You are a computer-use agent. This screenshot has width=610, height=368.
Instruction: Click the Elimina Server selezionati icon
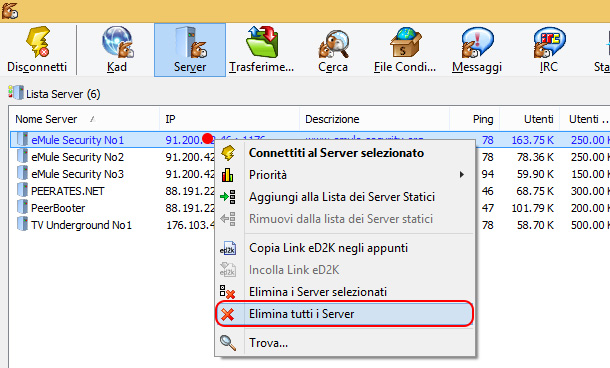pyautogui.click(x=228, y=292)
